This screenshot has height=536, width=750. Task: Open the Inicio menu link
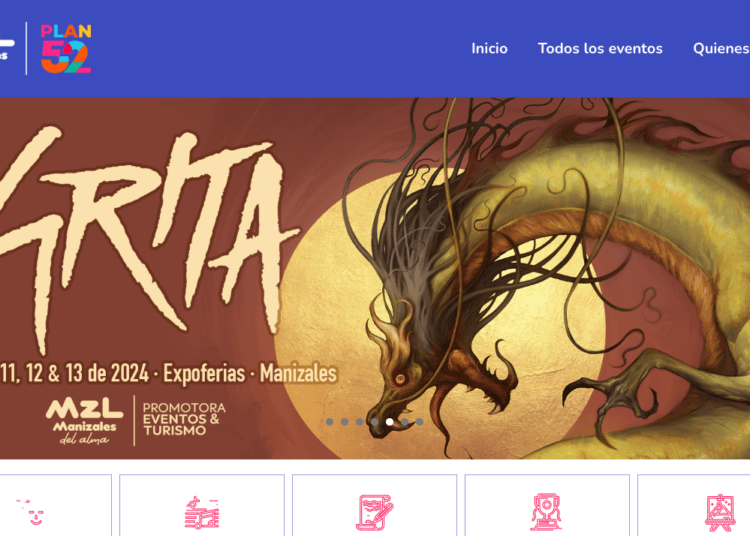coord(489,48)
